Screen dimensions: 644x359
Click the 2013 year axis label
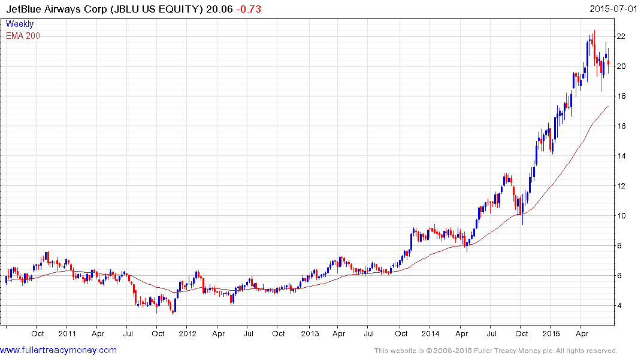coord(310,333)
